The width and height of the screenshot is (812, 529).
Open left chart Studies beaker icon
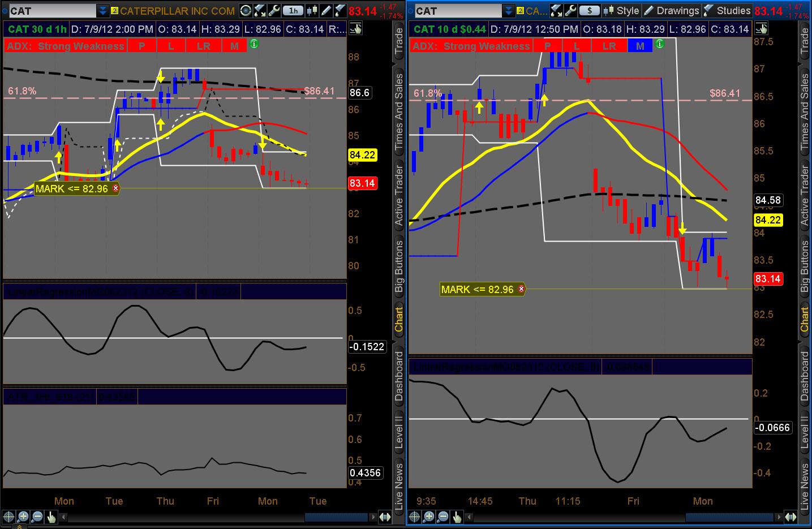tap(340, 10)
